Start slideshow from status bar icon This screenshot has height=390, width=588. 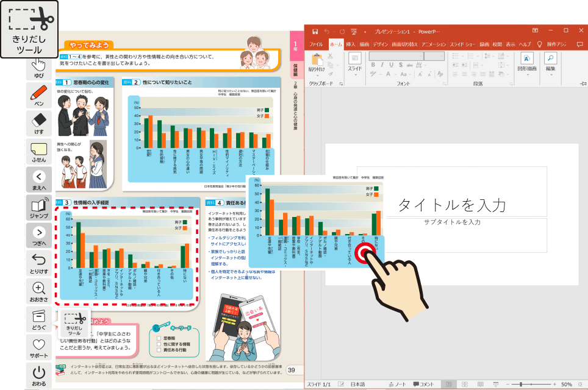click(x=496, y=385)
